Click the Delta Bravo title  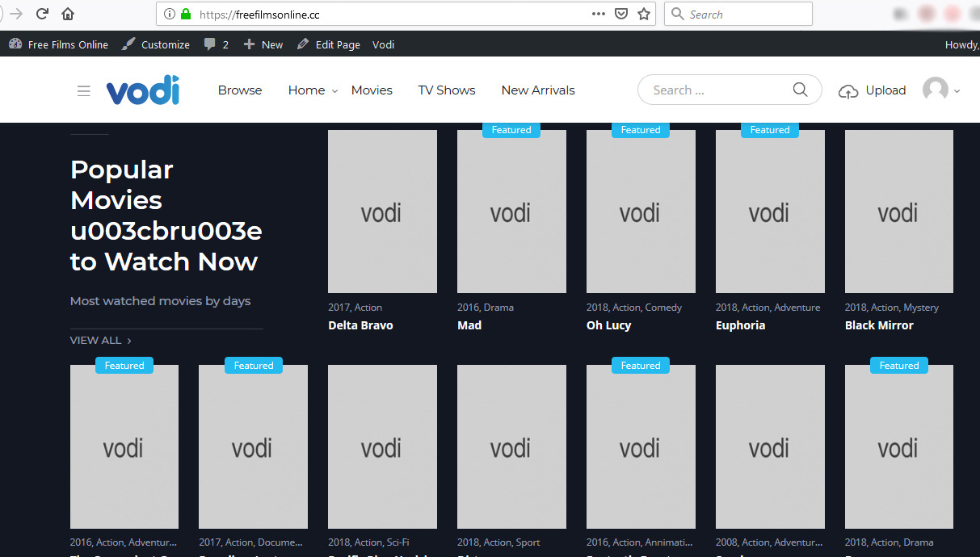click(x=360, y=325)
